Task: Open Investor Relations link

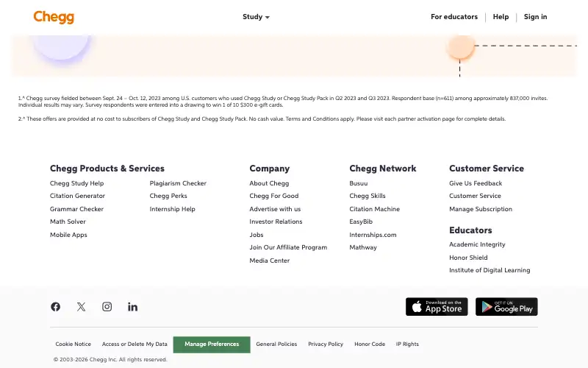Action: [276, 222]
